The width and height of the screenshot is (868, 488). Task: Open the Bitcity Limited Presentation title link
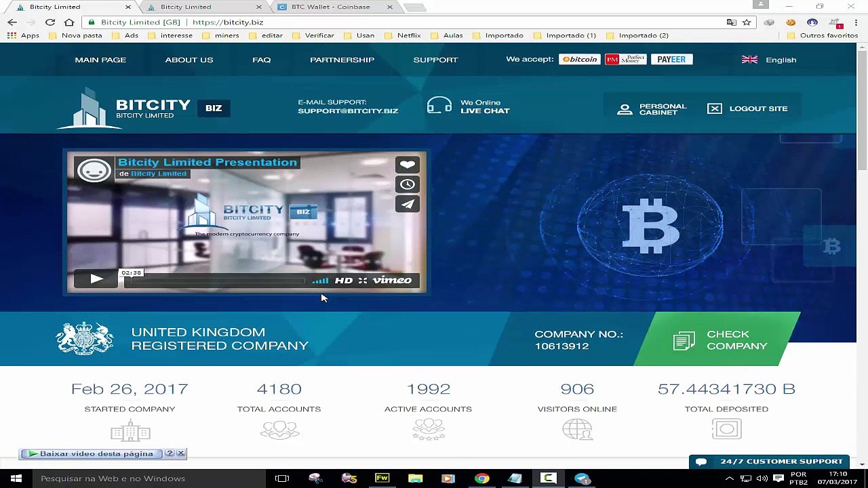click(x=208, y=163)
